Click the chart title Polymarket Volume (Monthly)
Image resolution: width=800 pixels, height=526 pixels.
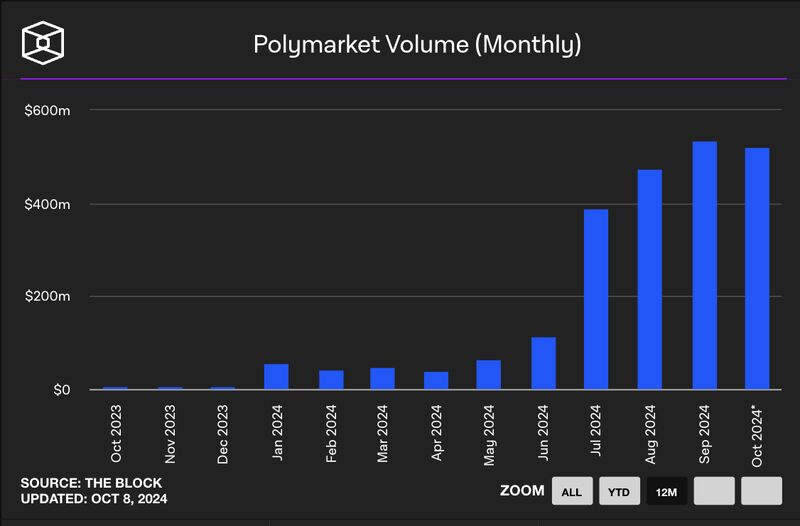(x=417, y=44)
